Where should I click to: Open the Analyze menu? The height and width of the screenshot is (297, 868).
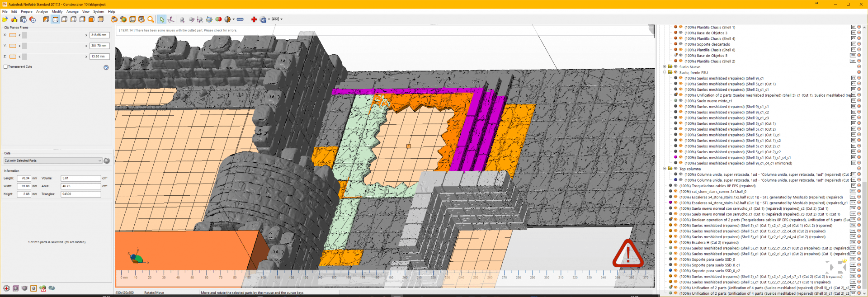[x=42, y=12]
